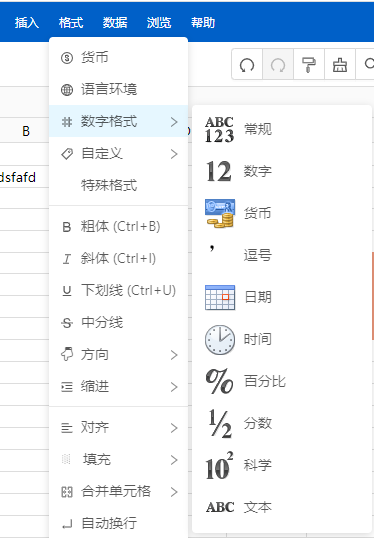Choose the 日期 calendar icon format
Image resolution: width=374 pixels, height=538 pixels.
tap(220, 297)
